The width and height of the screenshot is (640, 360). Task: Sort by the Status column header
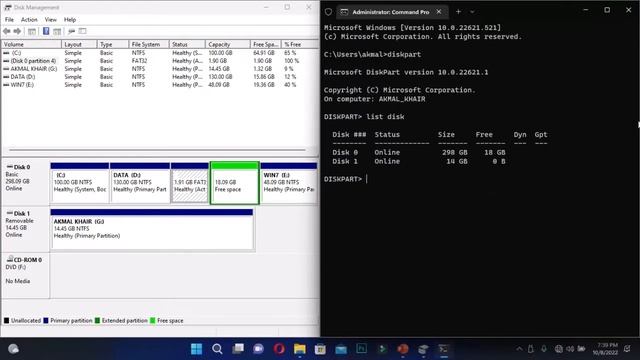click(187, 44)
